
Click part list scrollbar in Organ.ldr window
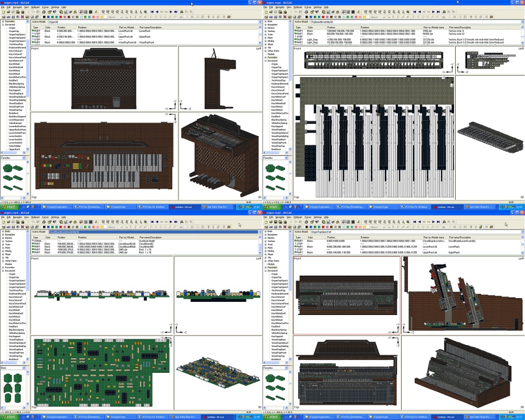click(x=260, y=36)
